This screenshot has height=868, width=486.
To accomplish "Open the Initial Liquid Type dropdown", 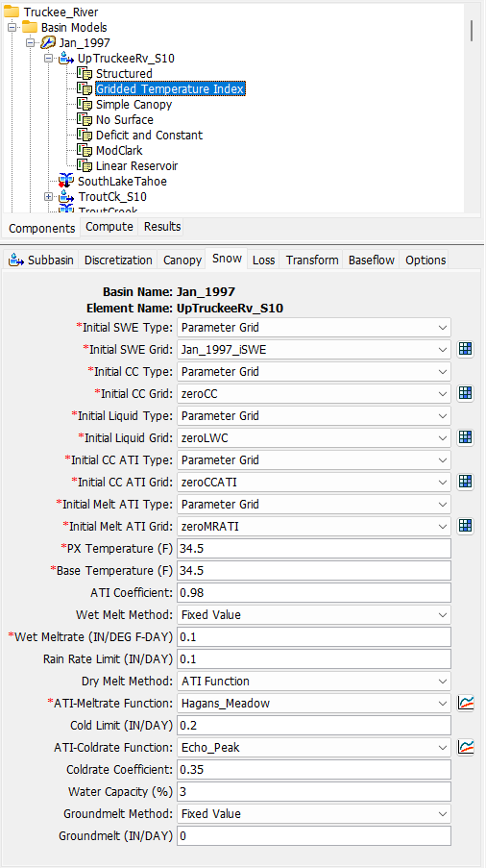I will tap(314, 415).
